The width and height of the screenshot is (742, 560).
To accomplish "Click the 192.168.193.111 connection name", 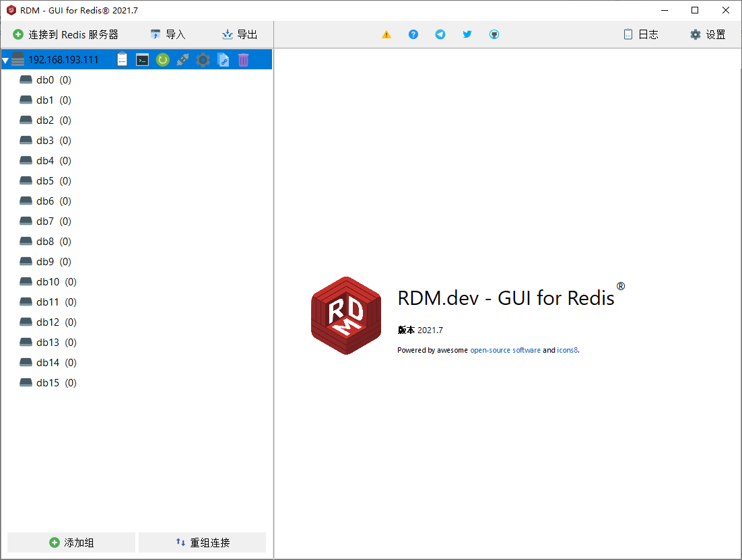I will pos(63,60).
